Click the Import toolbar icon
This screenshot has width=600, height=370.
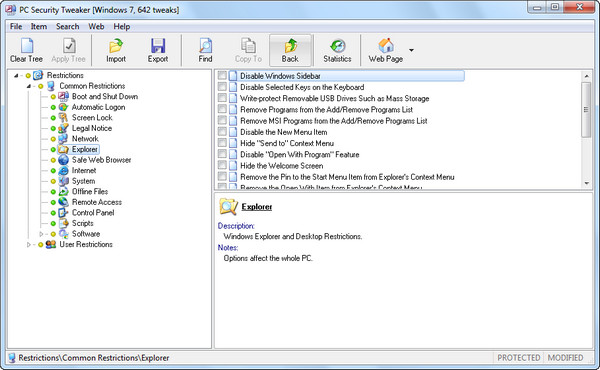point(116,46)
